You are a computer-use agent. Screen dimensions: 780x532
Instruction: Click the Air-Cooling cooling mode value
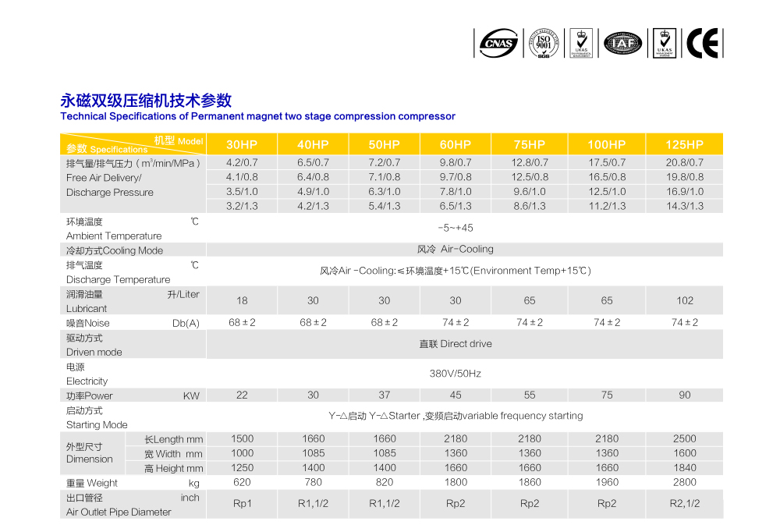(x=456, y=250)
